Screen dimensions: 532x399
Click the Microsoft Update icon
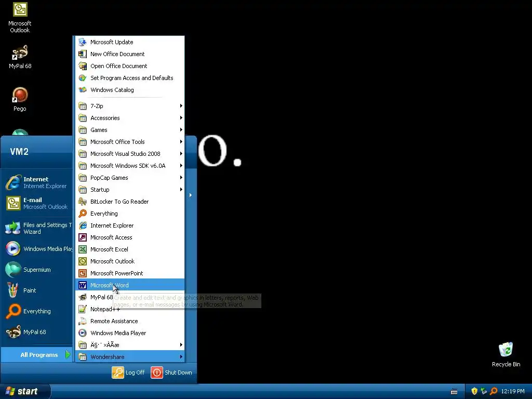click(x=83, y=42)
